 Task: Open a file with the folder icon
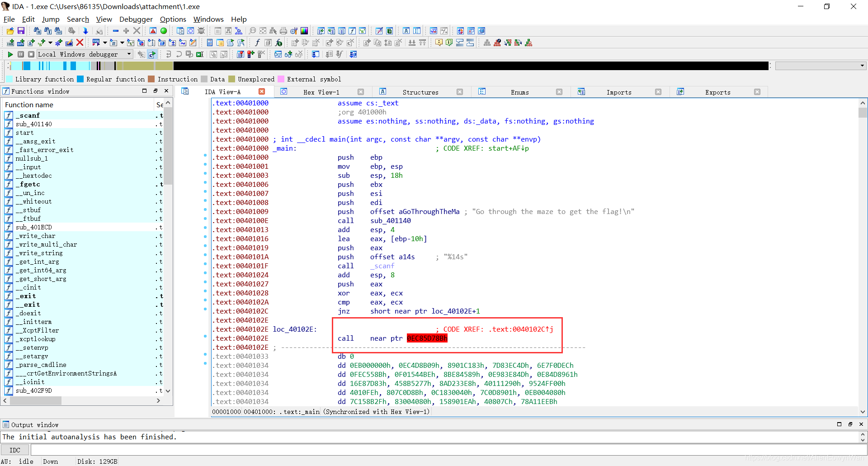tap(10, 31)
